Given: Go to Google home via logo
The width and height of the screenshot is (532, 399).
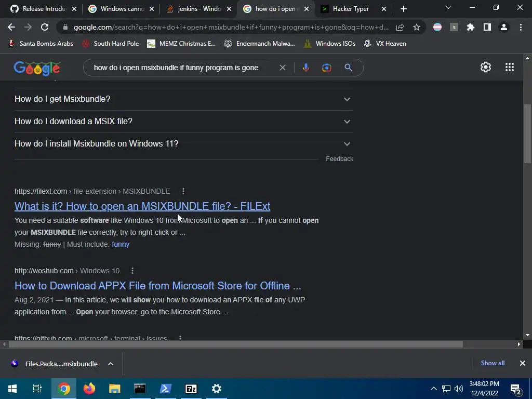Looking at the screenshot, I should pyautogui.click(x=37, y=68).
